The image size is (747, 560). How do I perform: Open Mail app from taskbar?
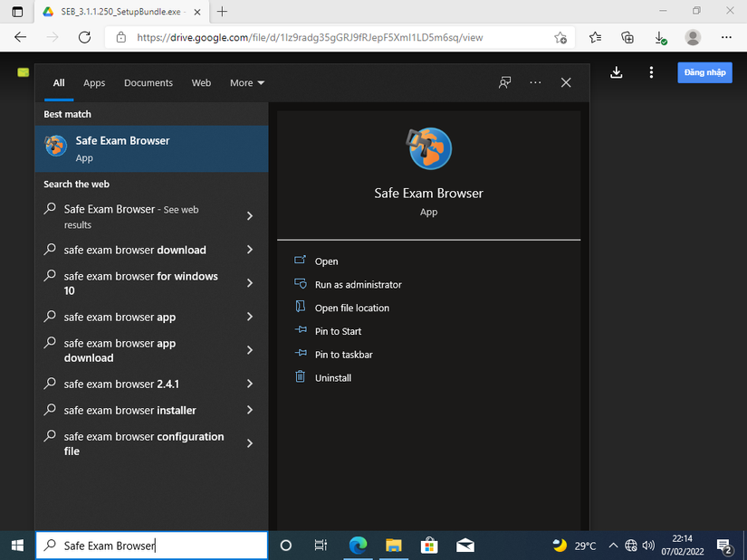click(465, 546)
